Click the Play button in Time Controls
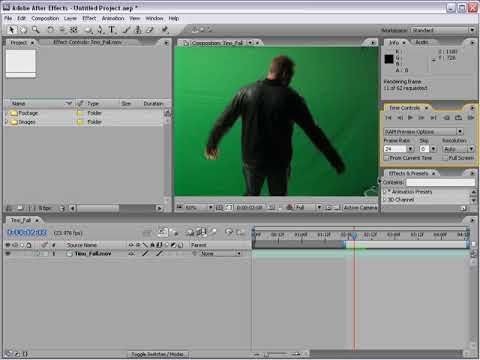Viewport: 480px width, 360px height. pyautogui.click(x=410, y=118)
